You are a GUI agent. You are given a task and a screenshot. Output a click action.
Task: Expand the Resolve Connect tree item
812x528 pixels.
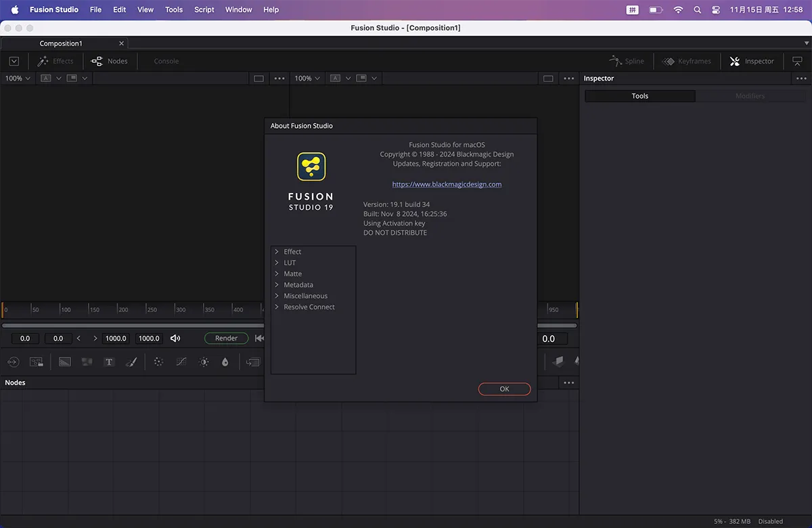coord(277,307)
